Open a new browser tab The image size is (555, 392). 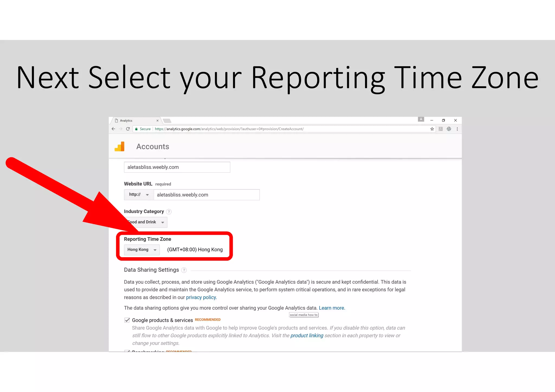click(167, 120)
